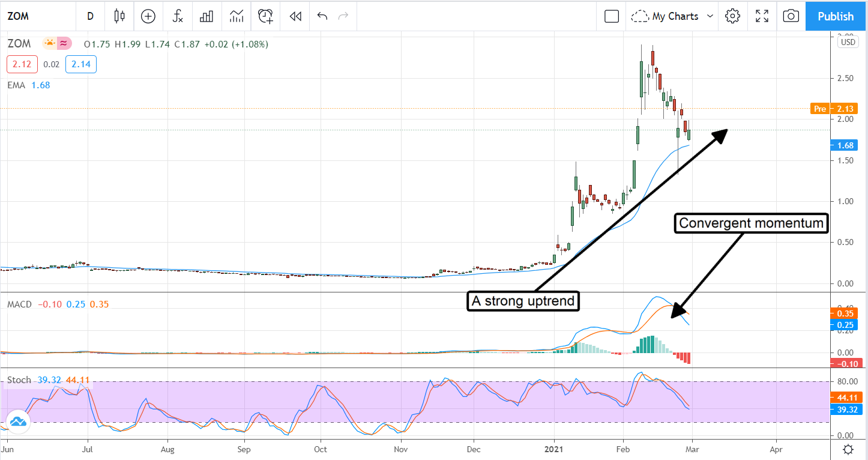The image size is (868, 460).
Task: Click the ZOM symbol search field
Action: pyautogui.click(x=36, y=16)
